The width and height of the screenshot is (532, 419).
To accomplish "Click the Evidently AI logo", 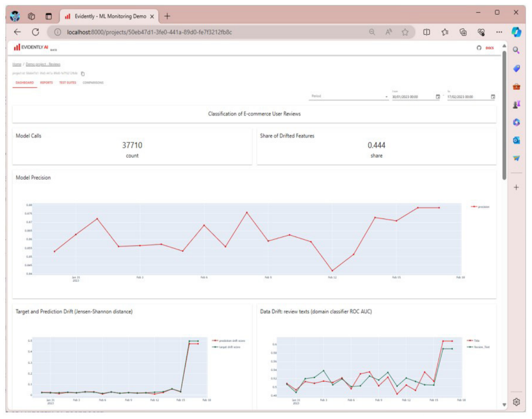I will (x=31, y=47).
